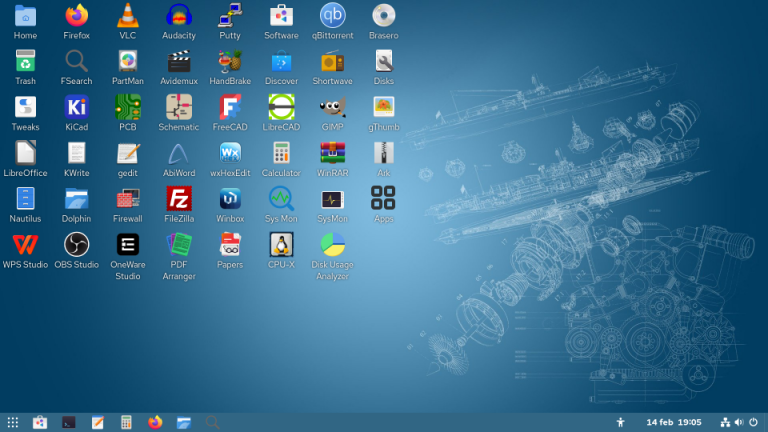Open GIMP image editor icon

[x=332, y=107]
